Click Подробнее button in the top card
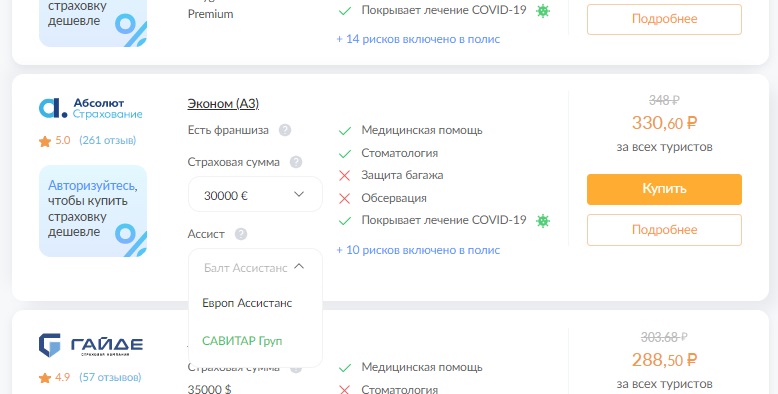Screen dimensions: 778x394 pos(664,19)
